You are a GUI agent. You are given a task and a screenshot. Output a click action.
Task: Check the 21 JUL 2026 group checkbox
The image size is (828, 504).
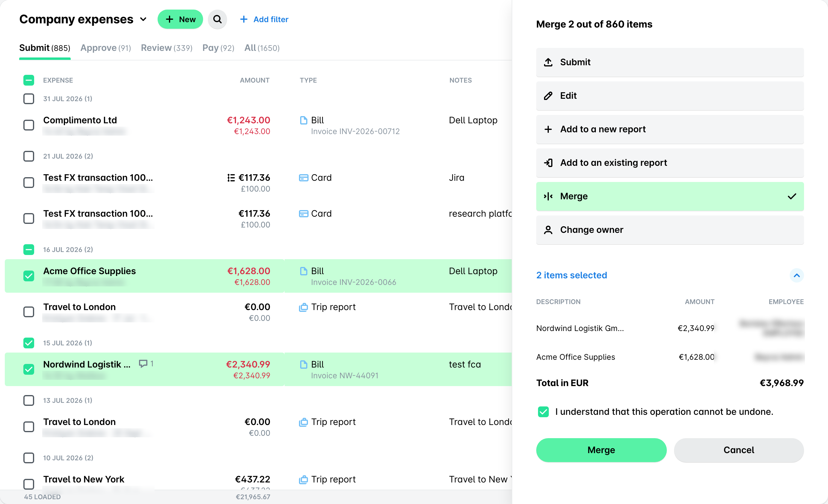click(28, 156)
